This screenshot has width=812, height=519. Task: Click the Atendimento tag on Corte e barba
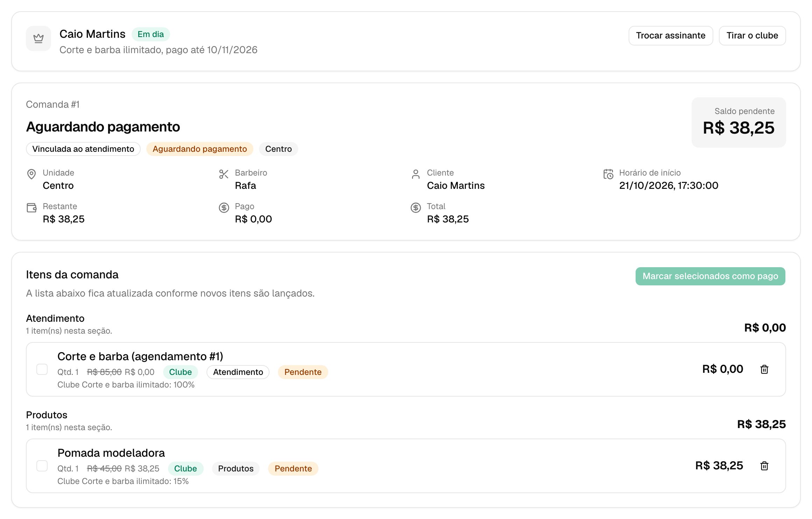(x=238, y=372)
